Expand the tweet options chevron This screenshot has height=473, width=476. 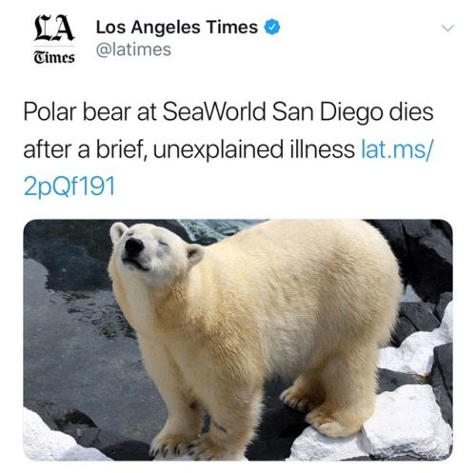448,29
